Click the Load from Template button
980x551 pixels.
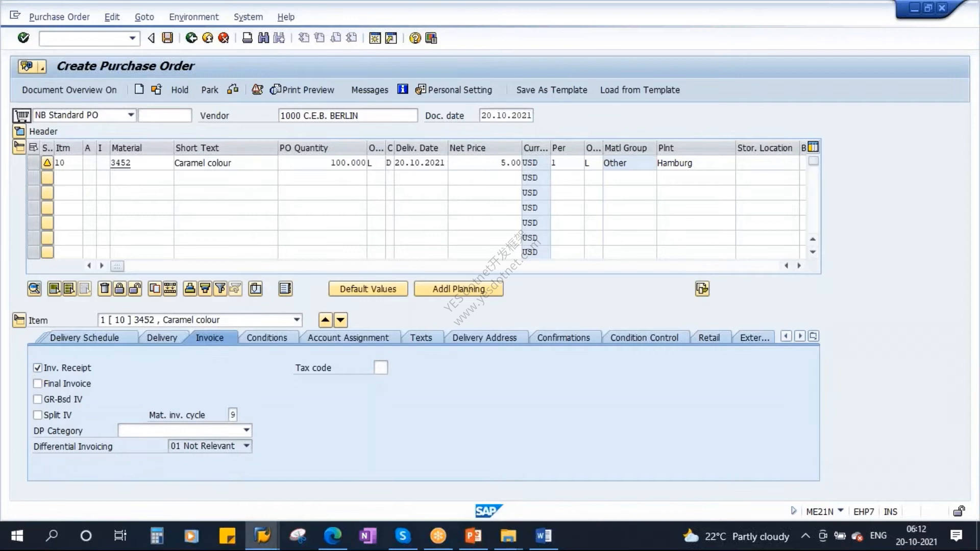(x=640, y=90)
